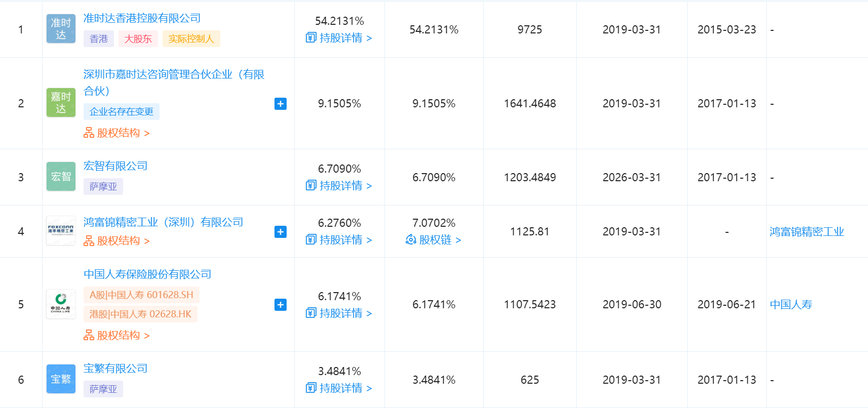Open 股权结构 for 深圳市嘉时达
Viewport: 868px width, 408px height.
pyautogui.click(x=117, y=133)
